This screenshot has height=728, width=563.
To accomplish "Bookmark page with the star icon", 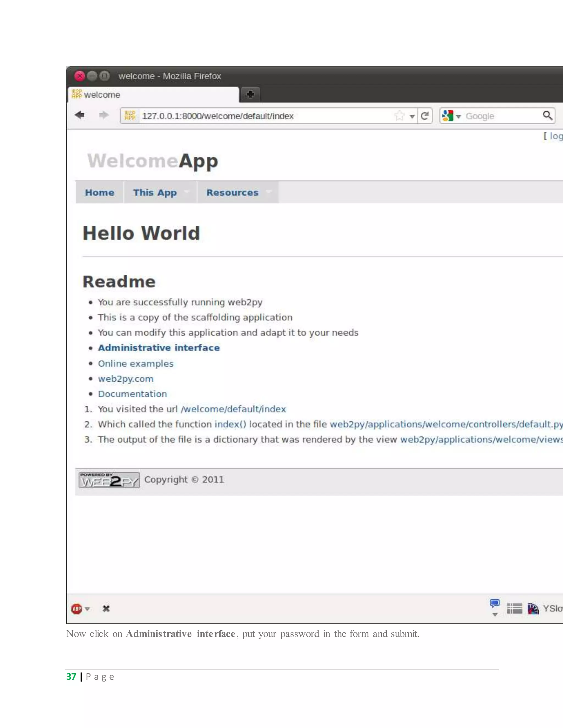I will 399,116.
